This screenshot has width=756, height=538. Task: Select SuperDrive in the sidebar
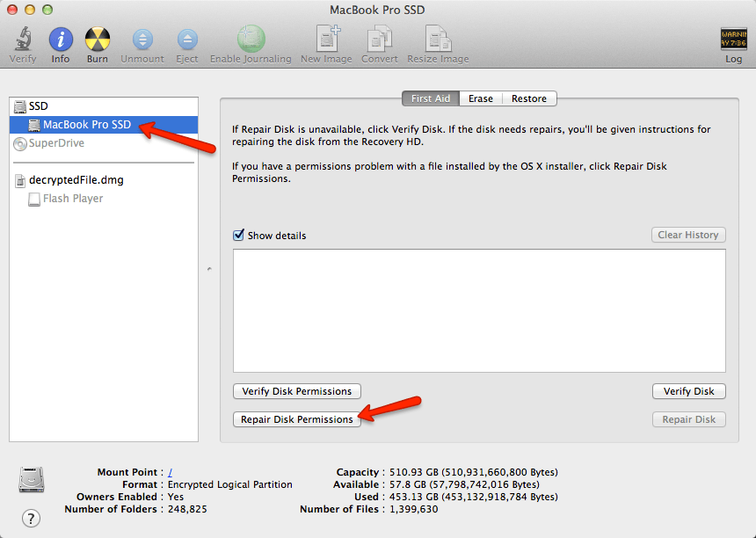coord(104,143)
